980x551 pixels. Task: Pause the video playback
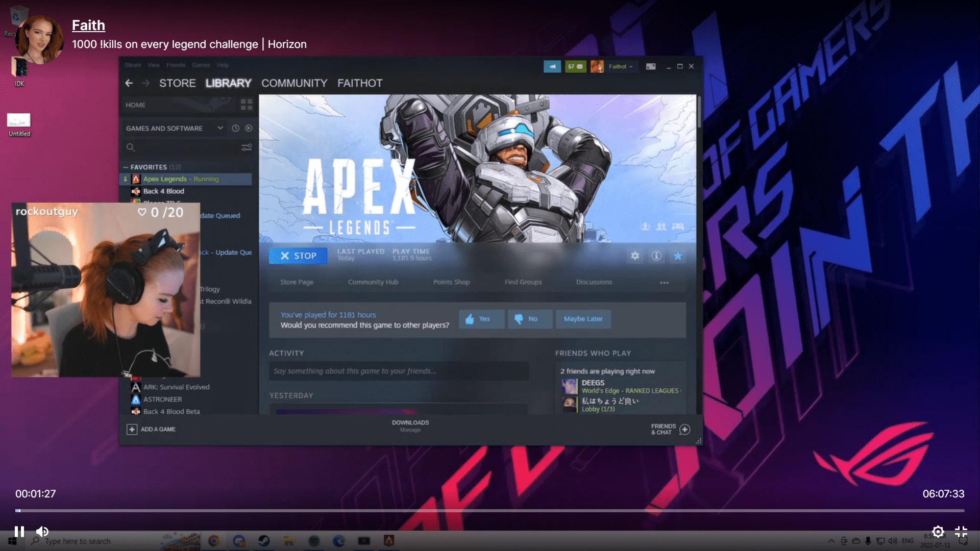(x=19, y=532)
